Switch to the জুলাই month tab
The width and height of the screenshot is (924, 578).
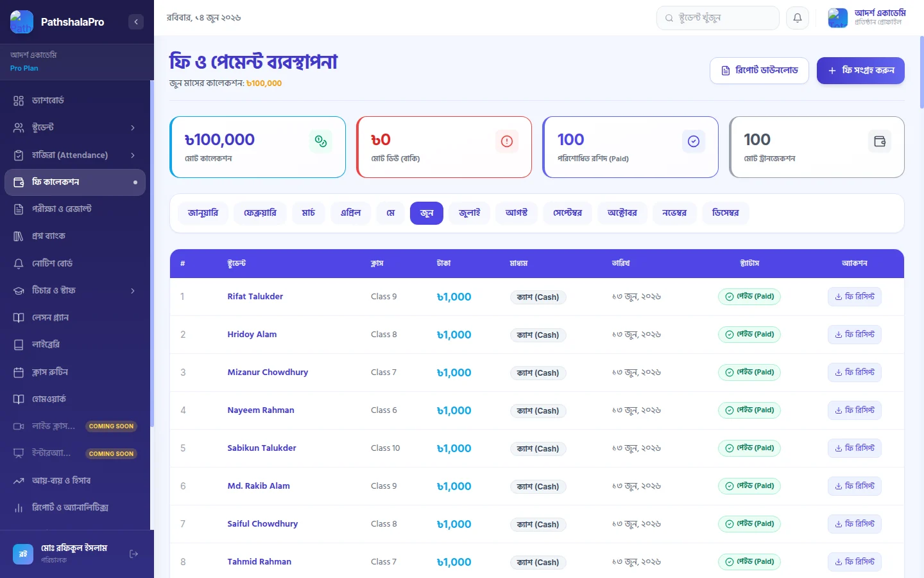(470, 213)
